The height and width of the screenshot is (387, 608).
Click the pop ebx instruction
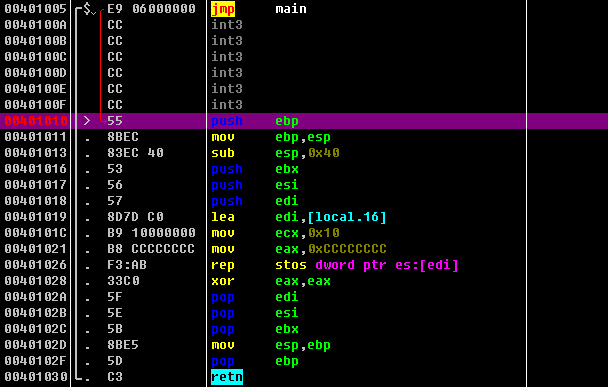coord(255,329)
